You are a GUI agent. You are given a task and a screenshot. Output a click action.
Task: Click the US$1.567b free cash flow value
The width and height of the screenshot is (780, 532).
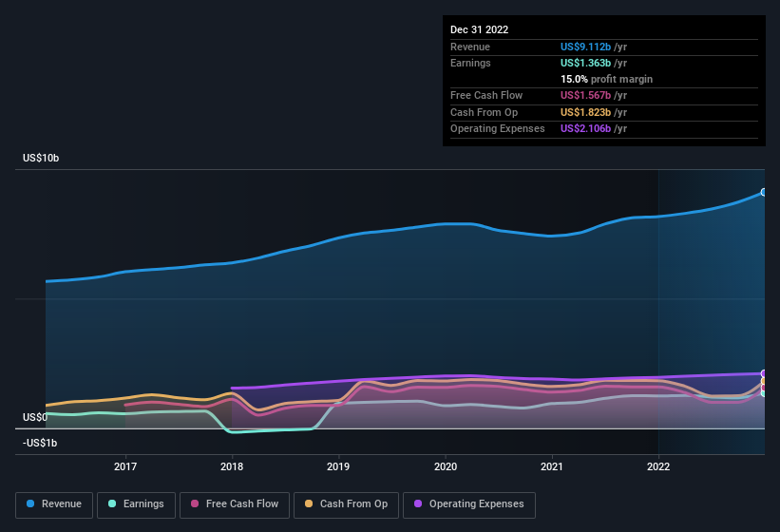tap(585, 95)
